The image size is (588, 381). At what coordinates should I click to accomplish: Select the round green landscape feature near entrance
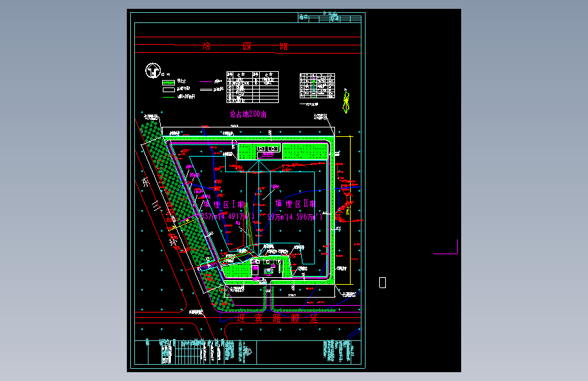coord(269,271)
